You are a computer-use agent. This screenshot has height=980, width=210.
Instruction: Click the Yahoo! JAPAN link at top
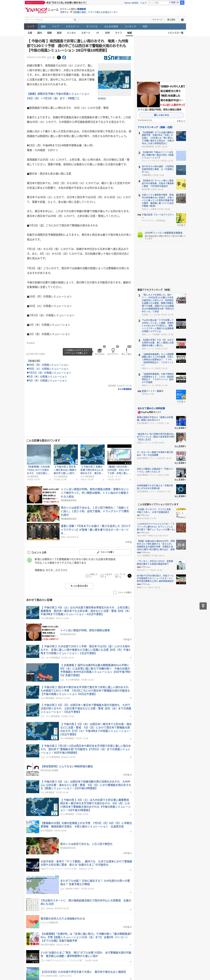pos(131,3)
